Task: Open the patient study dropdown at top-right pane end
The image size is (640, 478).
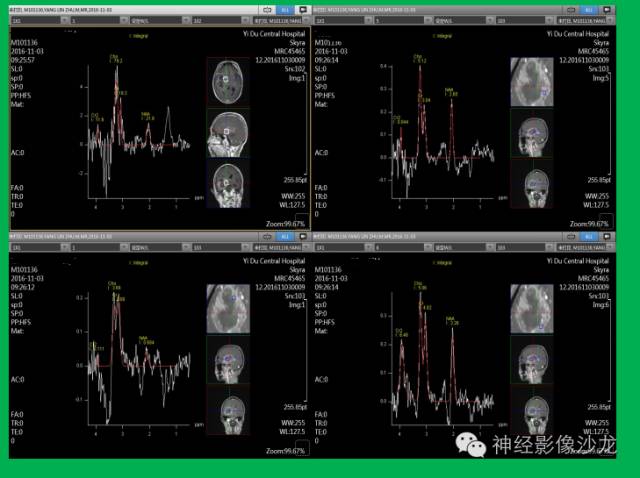Action: pos(586,20)
